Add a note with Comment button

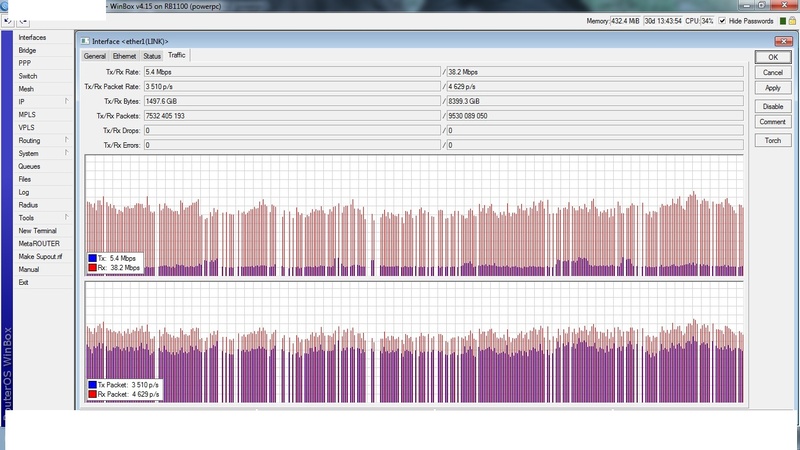tap(773, 121)
